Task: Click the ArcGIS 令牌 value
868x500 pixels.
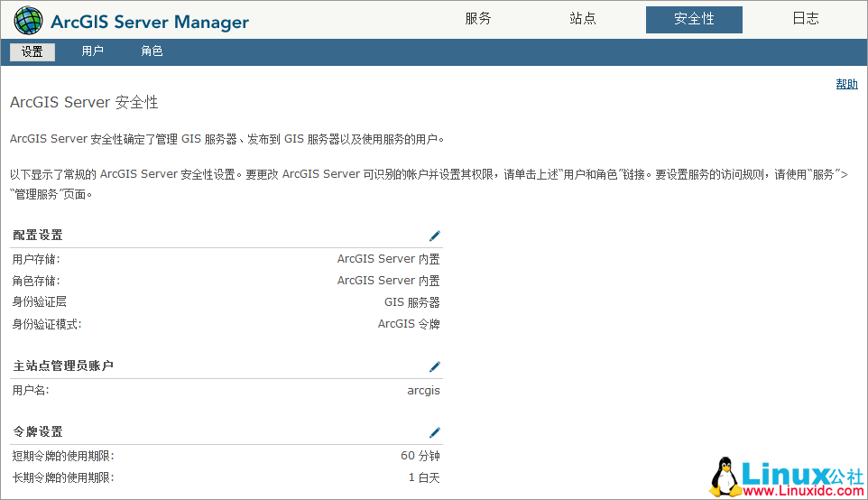Action: point(409,324)
